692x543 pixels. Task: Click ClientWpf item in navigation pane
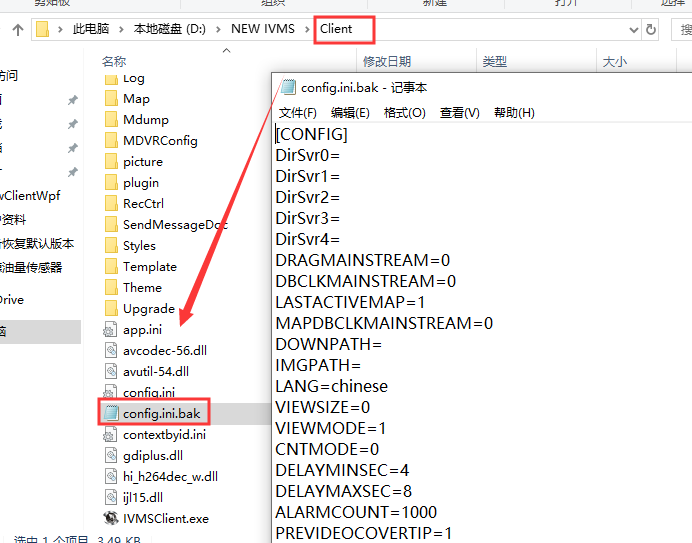pyautogui.click(x=30, y=196)
